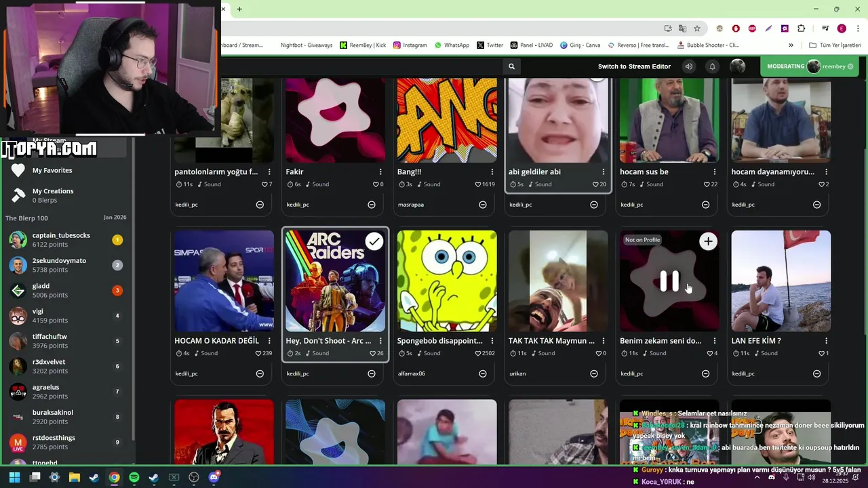Image resolution: width=868 pixels, height=488 pixels.
Task: Open the AdBlock Plus ABP extension
Action: pos(752,28)
